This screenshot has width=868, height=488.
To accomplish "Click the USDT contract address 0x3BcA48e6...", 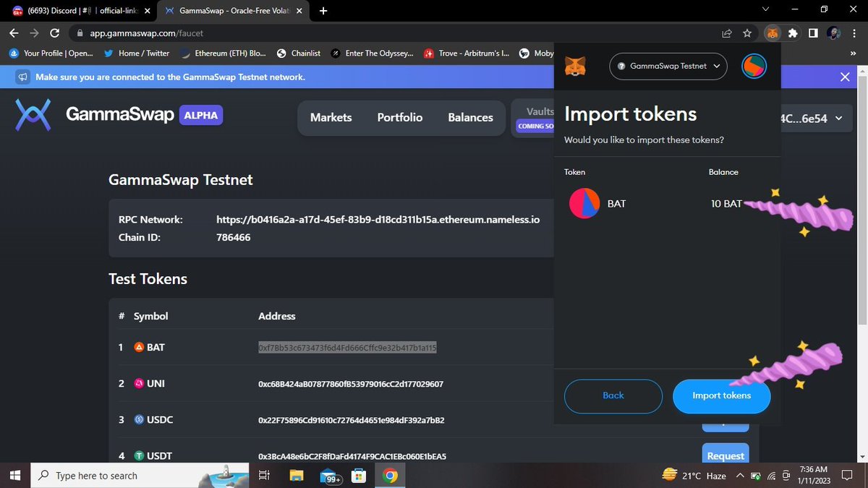I will pyautogui.click(x=352, y=456).
